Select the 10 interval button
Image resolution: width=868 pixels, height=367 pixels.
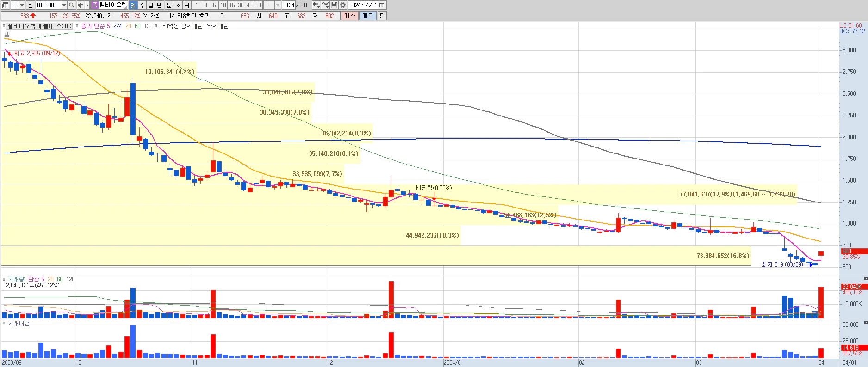click(x=223, y=5)
